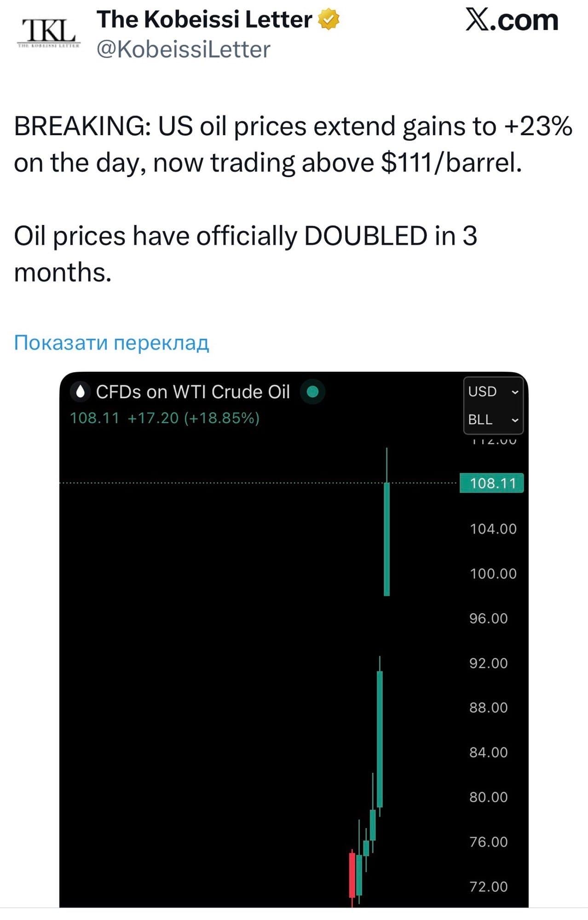588x920 pixels.
Task: Click the 76.00 price axis label
Action: pyautogui.click(x=488, y=842)
